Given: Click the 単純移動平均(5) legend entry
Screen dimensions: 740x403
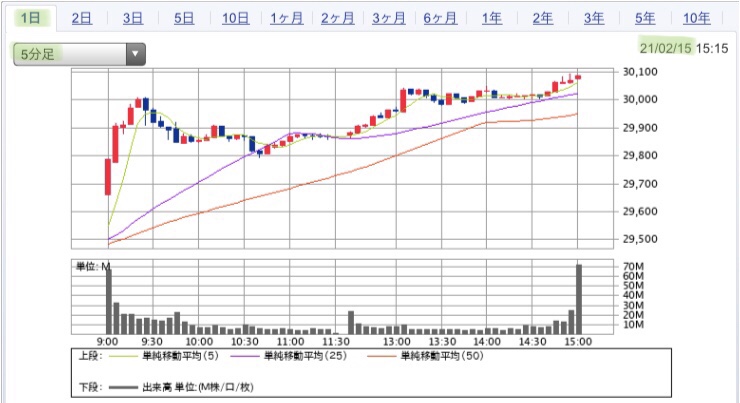Looking at the screenshot, I should [x=180, y=356].
